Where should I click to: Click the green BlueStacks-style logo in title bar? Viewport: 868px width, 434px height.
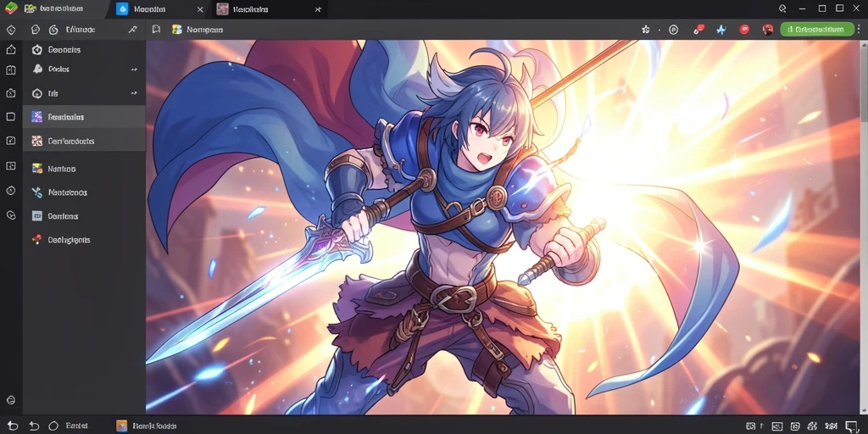point(11,8)
